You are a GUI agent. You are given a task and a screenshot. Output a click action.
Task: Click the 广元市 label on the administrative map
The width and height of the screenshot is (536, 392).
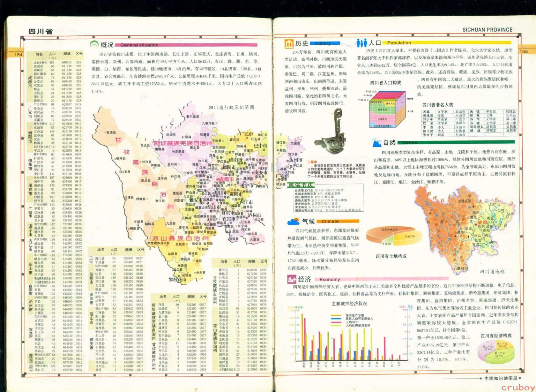[x=246, y=134]
